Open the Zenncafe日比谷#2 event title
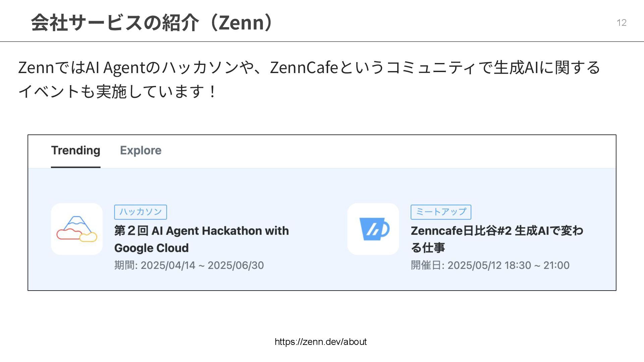This screenshot has height=362, width=644. click(496, 231)
